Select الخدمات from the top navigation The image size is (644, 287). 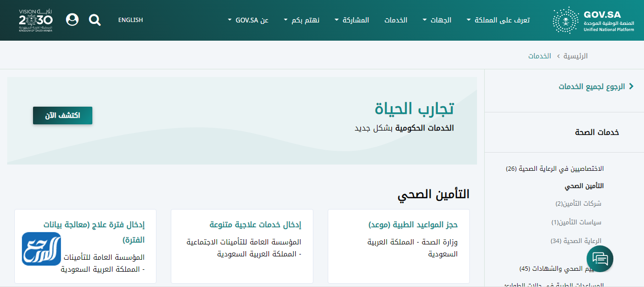pos(395,20)
